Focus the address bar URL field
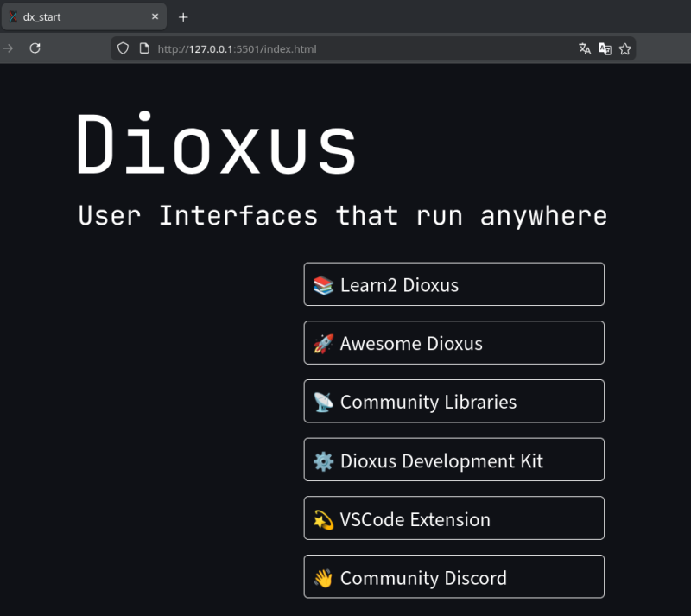The image size is (691, 616). click(x=345, y=49)
